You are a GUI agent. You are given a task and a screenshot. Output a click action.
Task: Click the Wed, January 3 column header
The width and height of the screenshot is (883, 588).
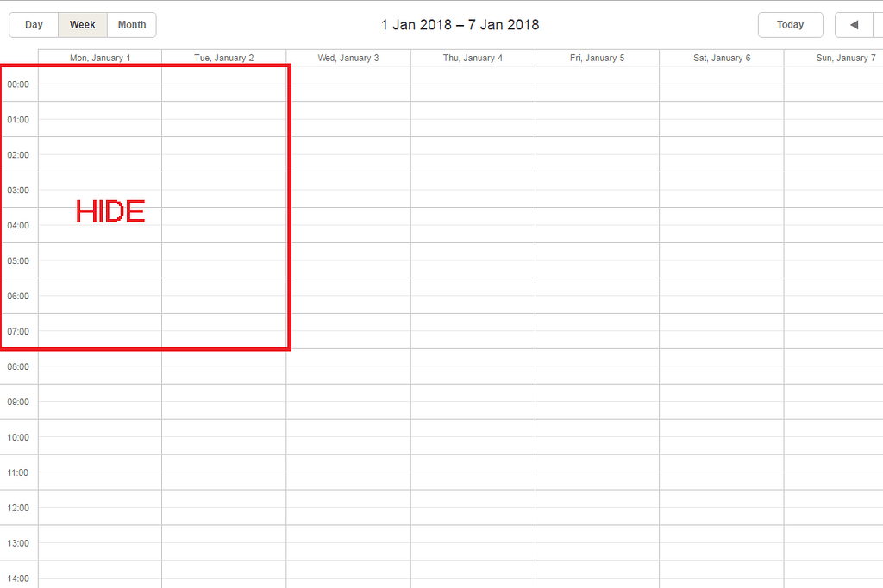(348, 58)
